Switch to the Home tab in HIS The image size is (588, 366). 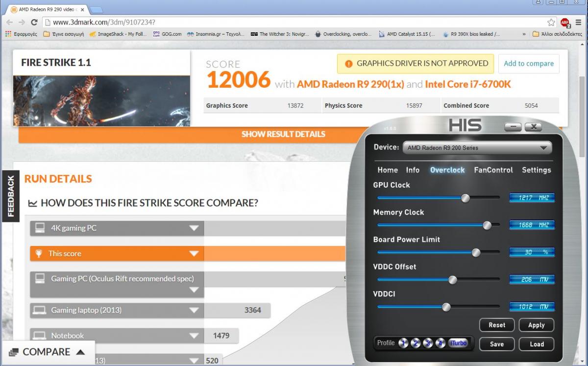click(x=388, y=170)
